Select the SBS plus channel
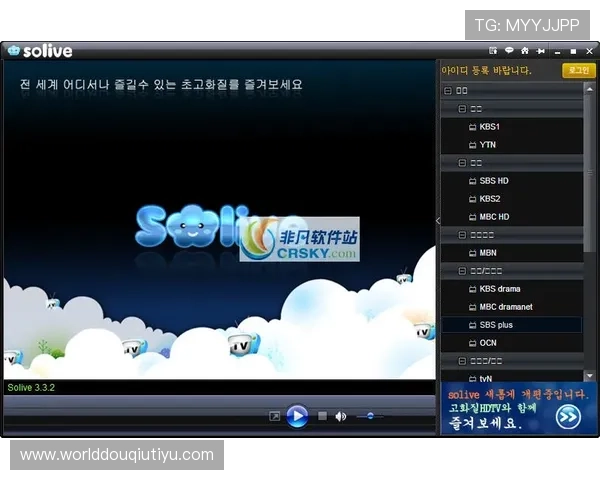The height and width of the screenshot is (480, 600). tap(512, 325)
